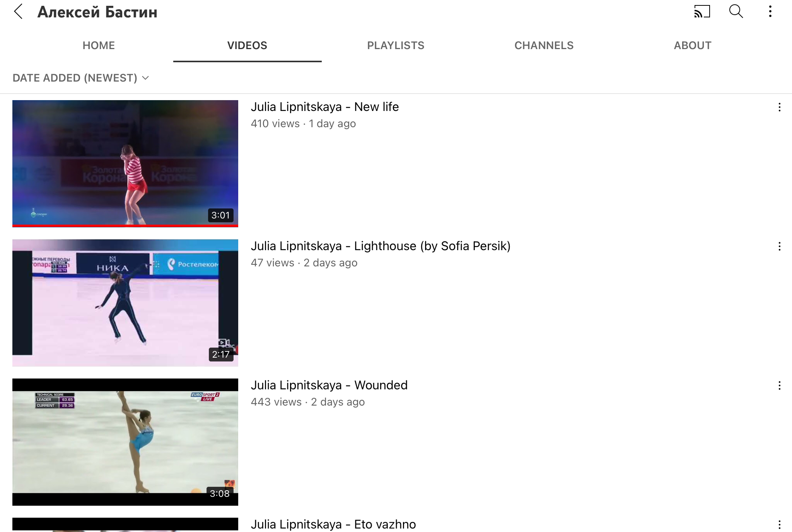
Task: Open the About tab
Action: coord(692,46)
